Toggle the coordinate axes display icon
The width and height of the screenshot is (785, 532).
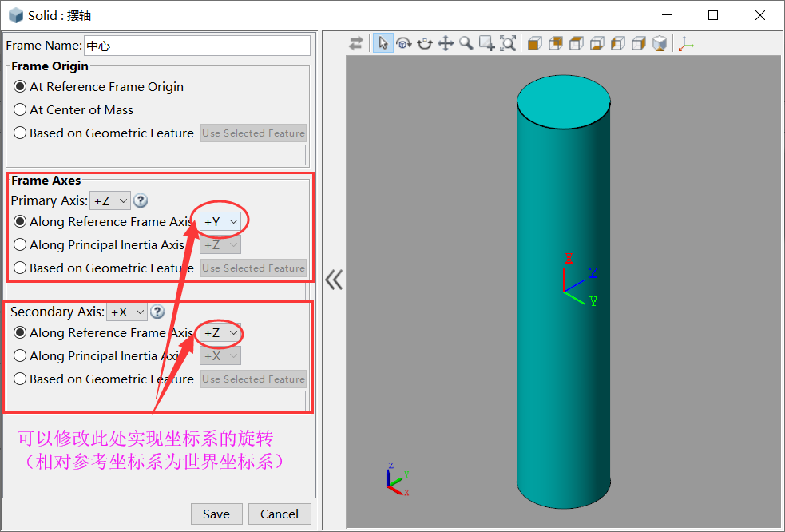pos(684,43)
